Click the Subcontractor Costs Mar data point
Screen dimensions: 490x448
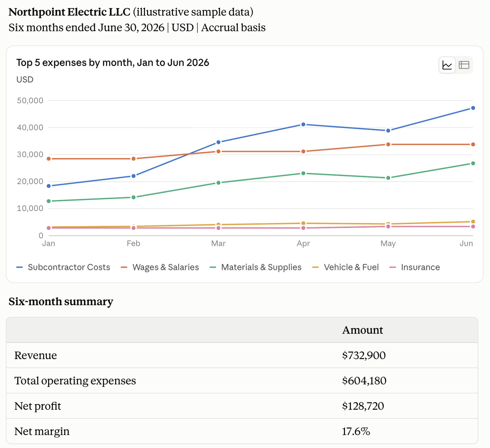(219, 142)
